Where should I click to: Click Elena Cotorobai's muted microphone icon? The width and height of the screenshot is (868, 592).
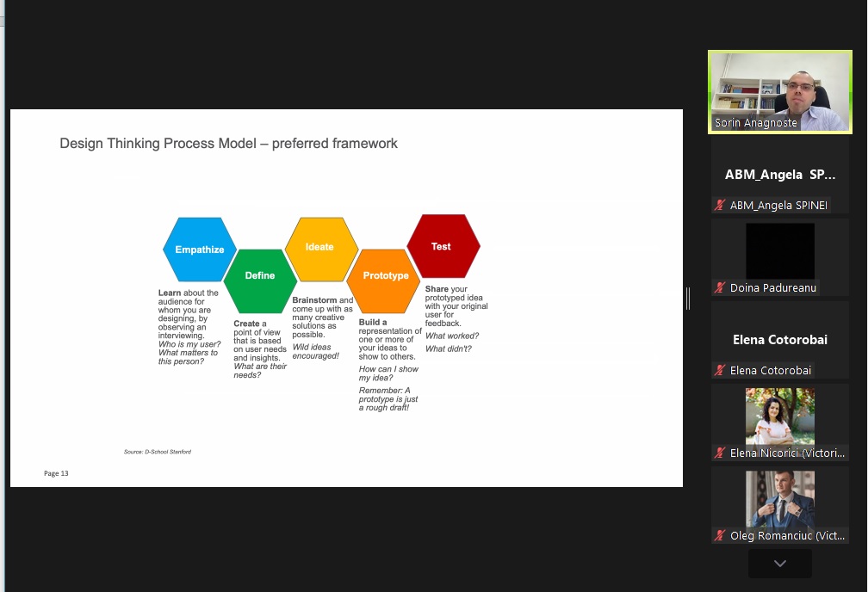coord(720,370)
